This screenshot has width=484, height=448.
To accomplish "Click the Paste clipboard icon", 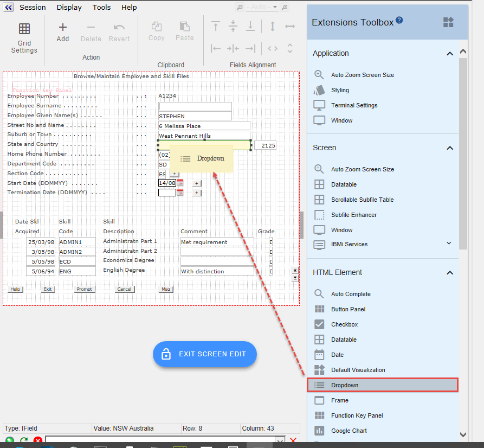I will (x=185, y=31).
